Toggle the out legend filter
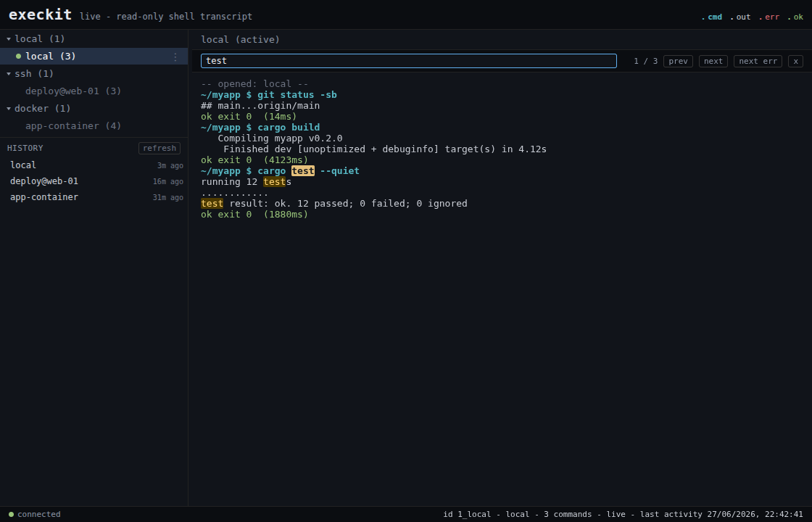Screen dimensions: 812x522 740,17
